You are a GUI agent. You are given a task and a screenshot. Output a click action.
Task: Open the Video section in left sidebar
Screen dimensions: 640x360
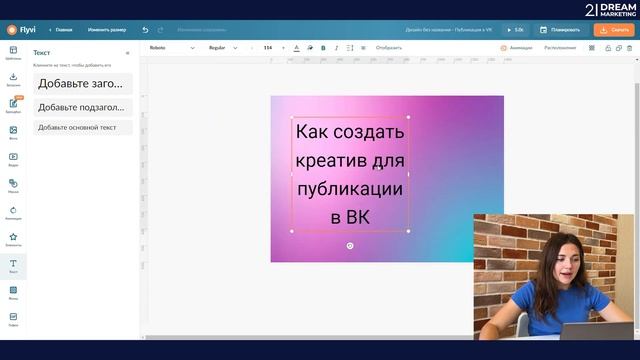coord(13,160)
